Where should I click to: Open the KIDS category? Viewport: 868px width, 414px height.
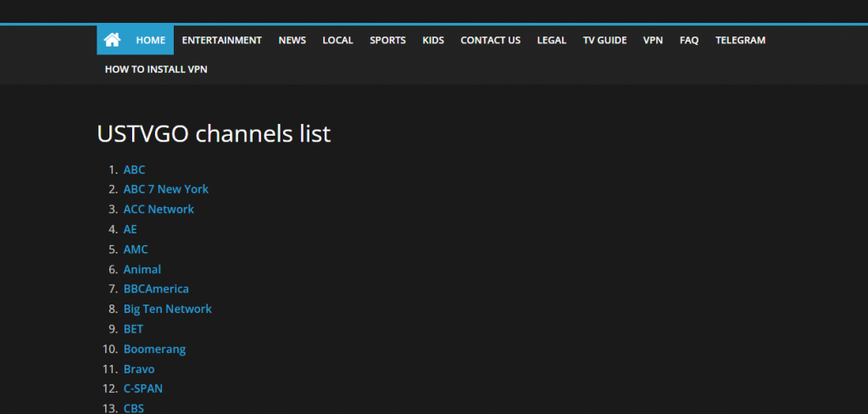click(433, 41)
